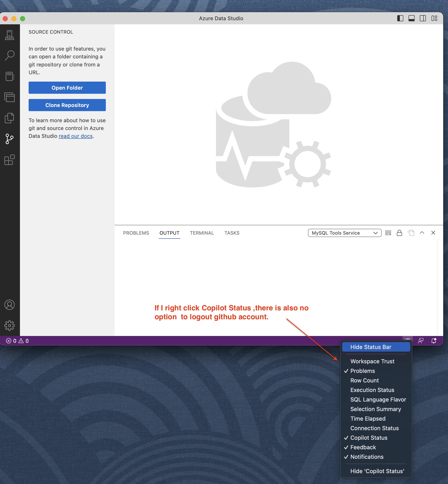The height and width of the screenshot is (484, 448).
Task: Enable Row Count in status bar menu
Action: [x=364, y=380]
